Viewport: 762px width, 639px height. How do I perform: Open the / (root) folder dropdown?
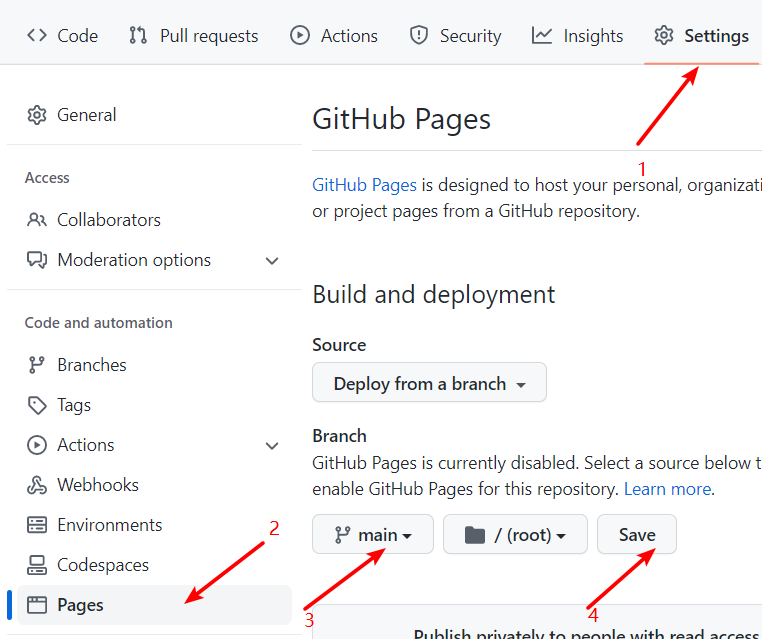[x=515, y=535]
